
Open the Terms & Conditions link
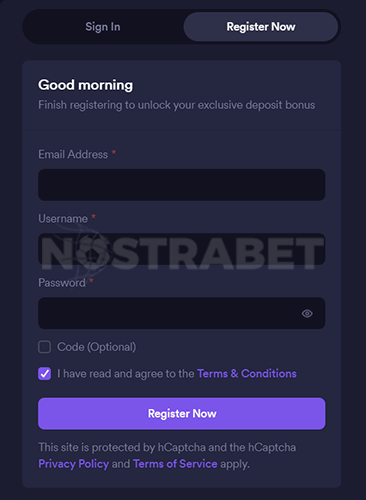pos(247,374)
